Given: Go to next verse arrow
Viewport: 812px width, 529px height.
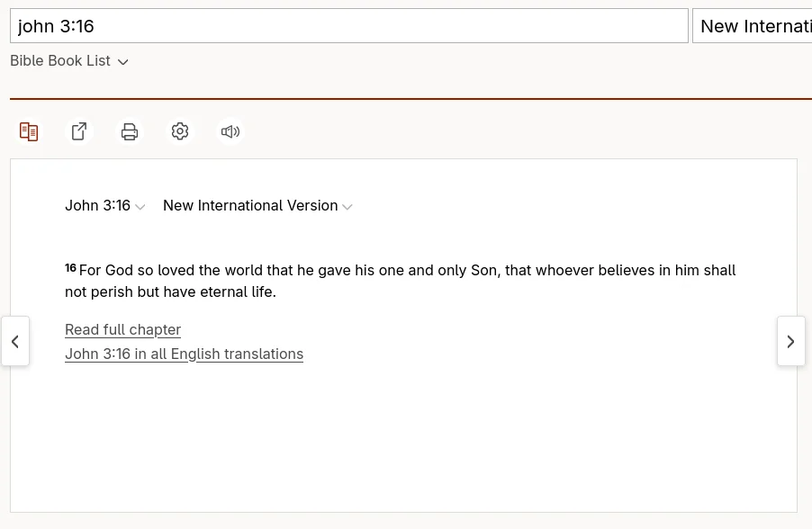Looking at the screenshot, I should click(790, 341).
